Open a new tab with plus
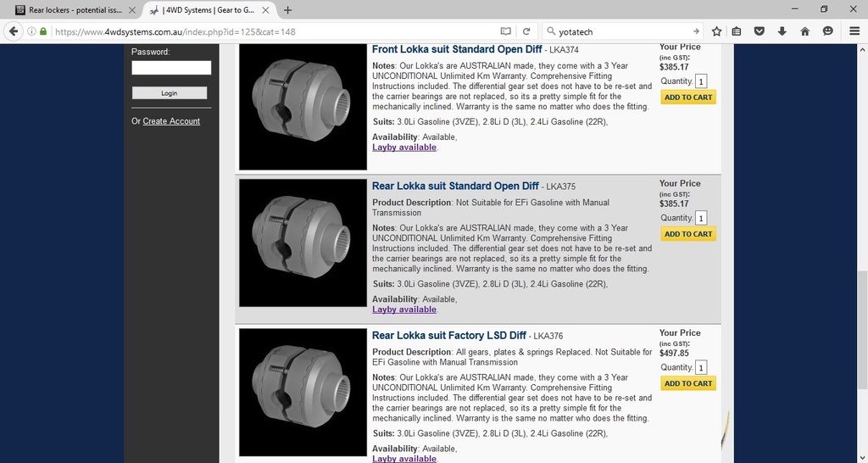This screenshot has width=868, height=463. pos(287,10)
